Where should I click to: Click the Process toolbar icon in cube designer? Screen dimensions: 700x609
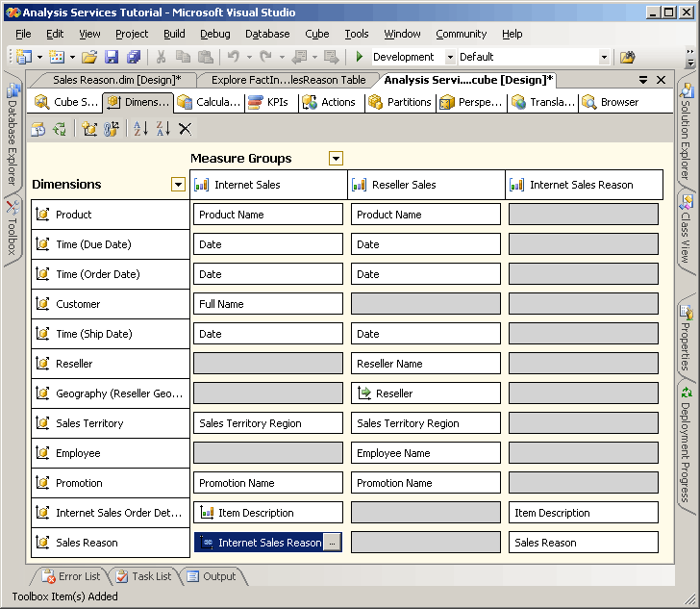[38, 129]
